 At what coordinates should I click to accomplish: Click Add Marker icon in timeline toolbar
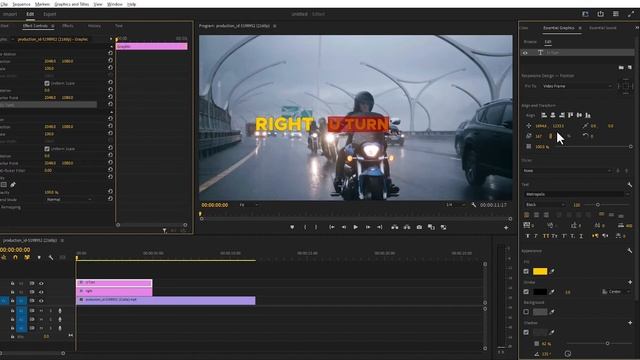[39, 258]
